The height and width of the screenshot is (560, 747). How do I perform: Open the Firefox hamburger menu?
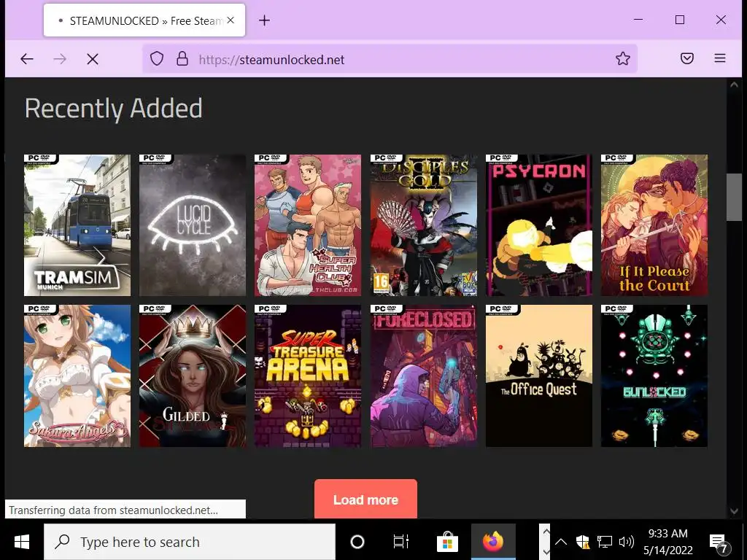[720, 58]
